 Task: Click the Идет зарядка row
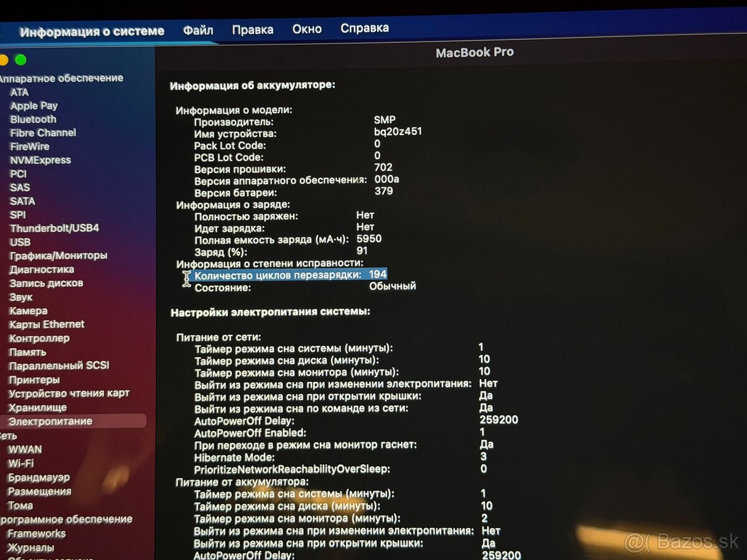pos(284,228)
